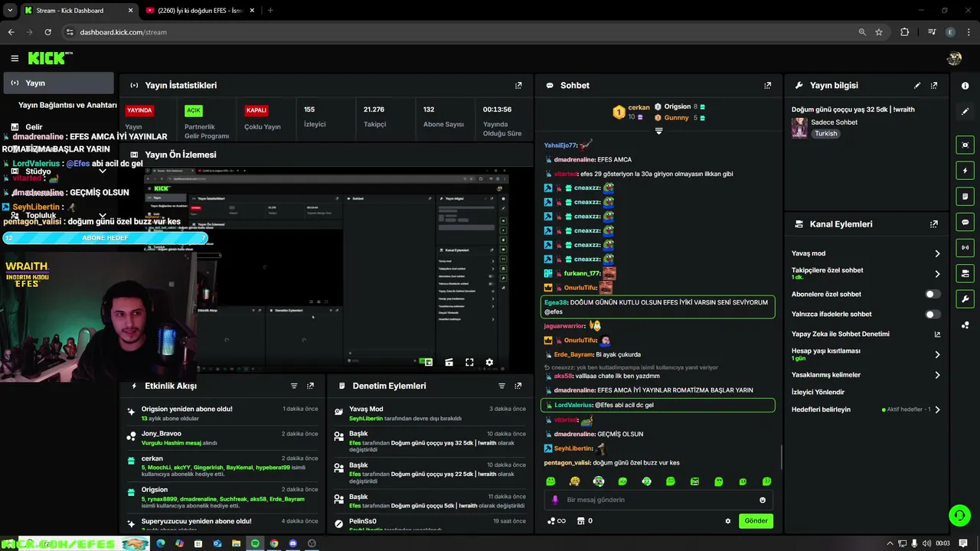
Task: Open the notification center in system tray
Action: point(964,543)
